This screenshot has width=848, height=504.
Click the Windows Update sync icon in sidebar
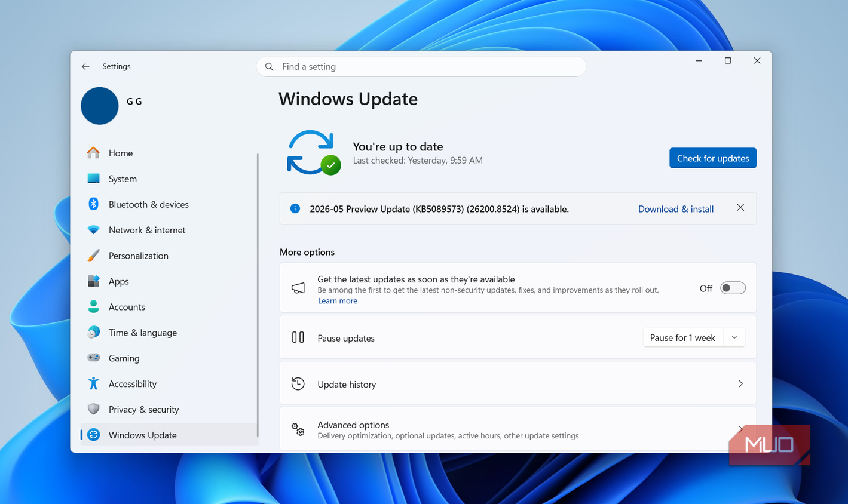(93, 435)
